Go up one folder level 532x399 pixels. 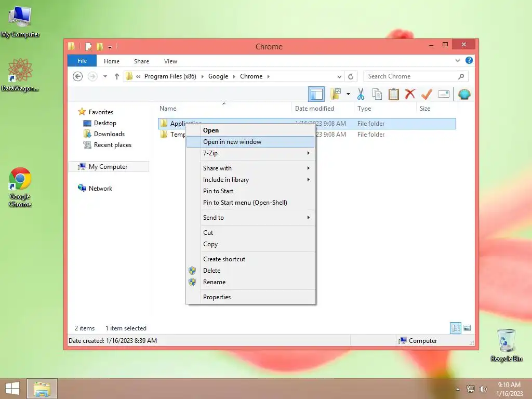tap(117, 76)
